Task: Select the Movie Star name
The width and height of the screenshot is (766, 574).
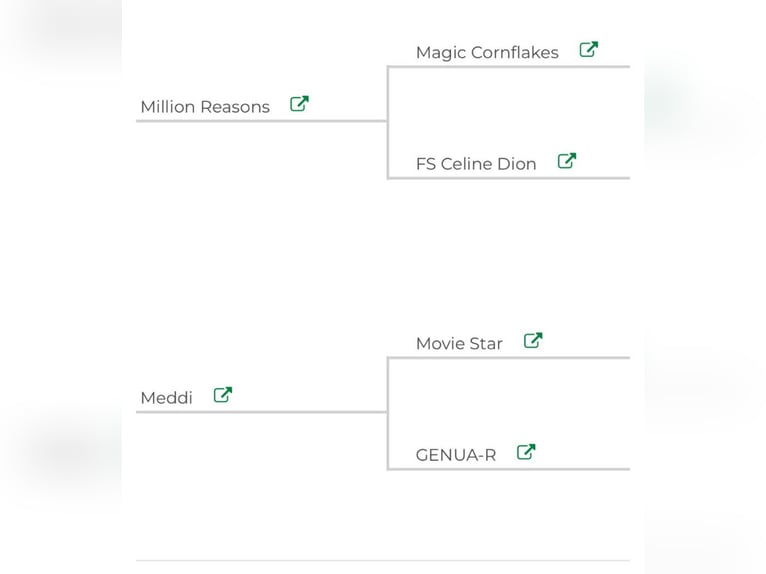Action: [459, 343]
